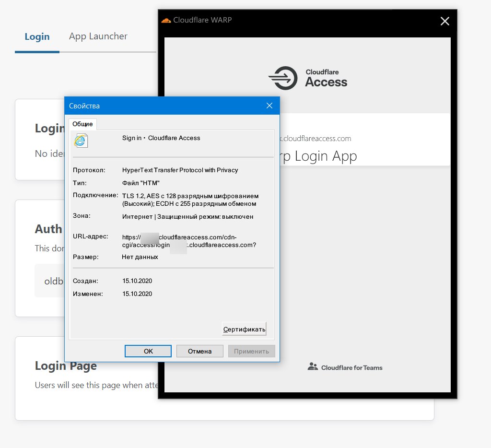Click the 'Login Page' section heading

(x=66, y=365)
